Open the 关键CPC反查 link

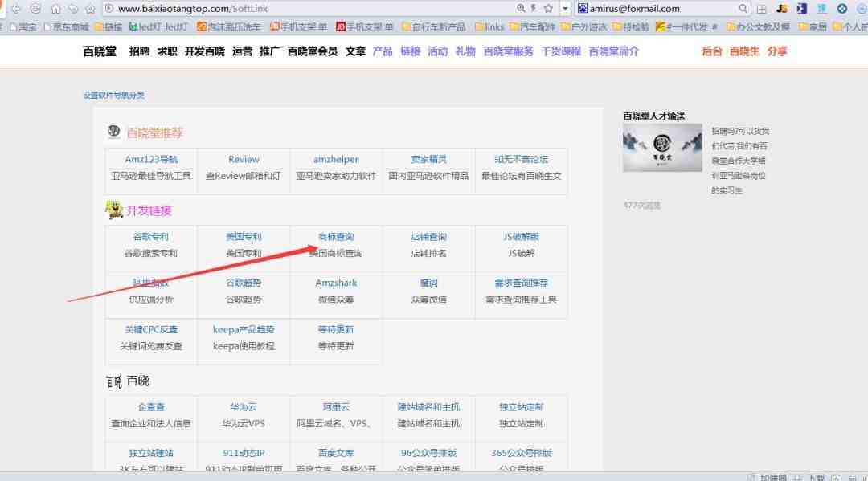pos(151,329)
